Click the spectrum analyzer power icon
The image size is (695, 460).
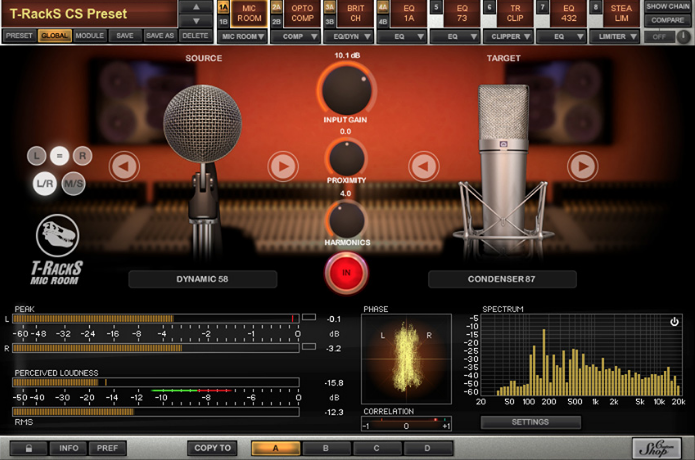coord(674,322)
